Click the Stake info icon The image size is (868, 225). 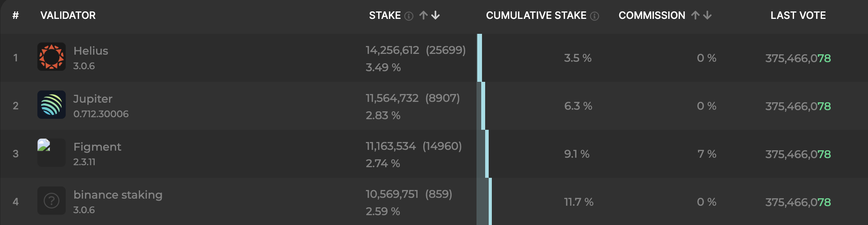coord(409,16)
